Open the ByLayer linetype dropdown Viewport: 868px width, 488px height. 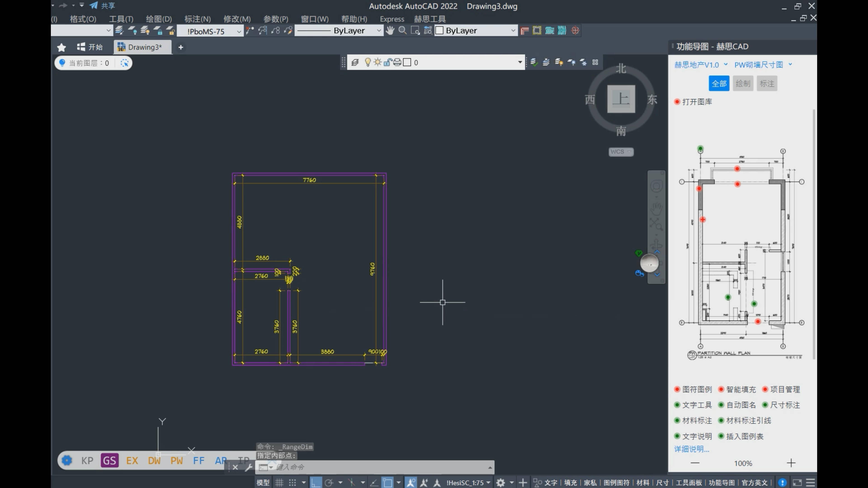coord(379,31)
